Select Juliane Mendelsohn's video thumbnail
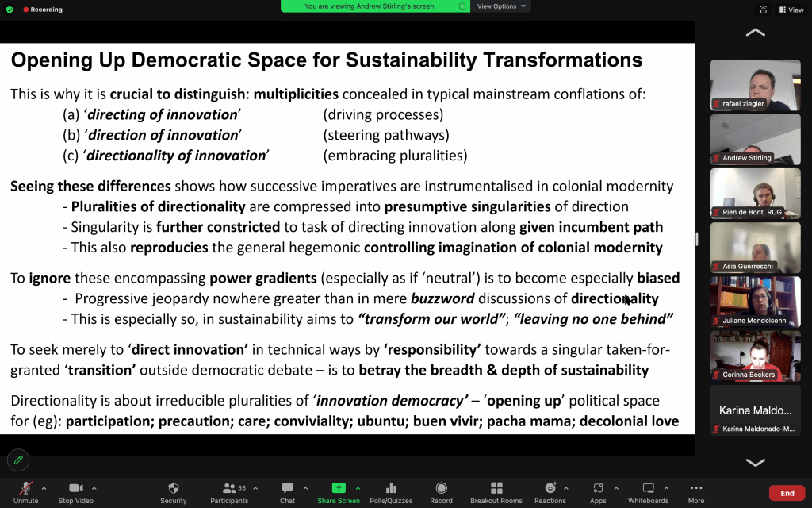Screen dimensions: 812x508 755,302
